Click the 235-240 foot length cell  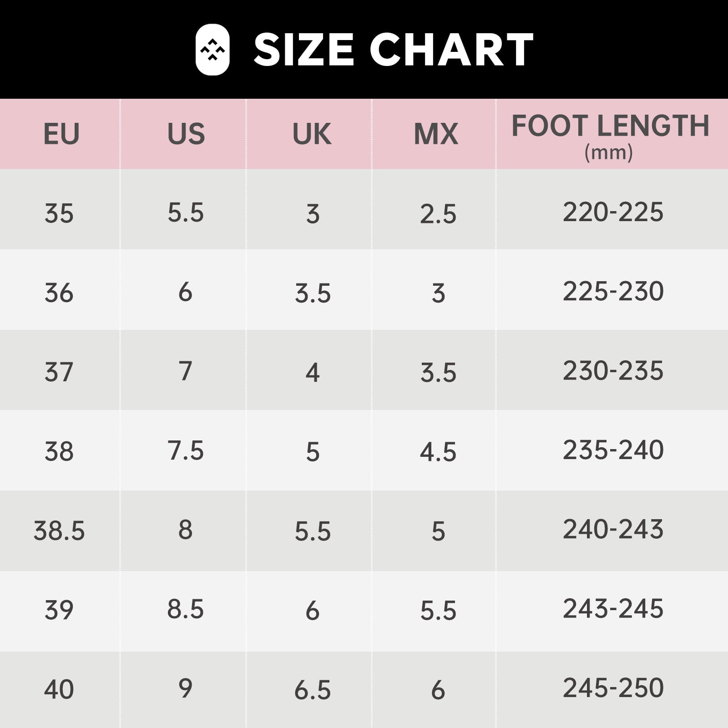point(613,450)
